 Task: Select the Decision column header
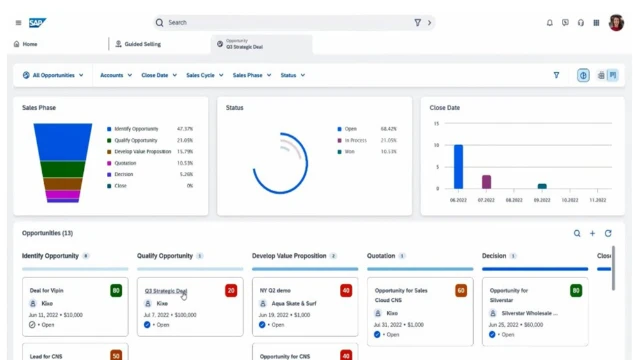[x=494, y=256]
